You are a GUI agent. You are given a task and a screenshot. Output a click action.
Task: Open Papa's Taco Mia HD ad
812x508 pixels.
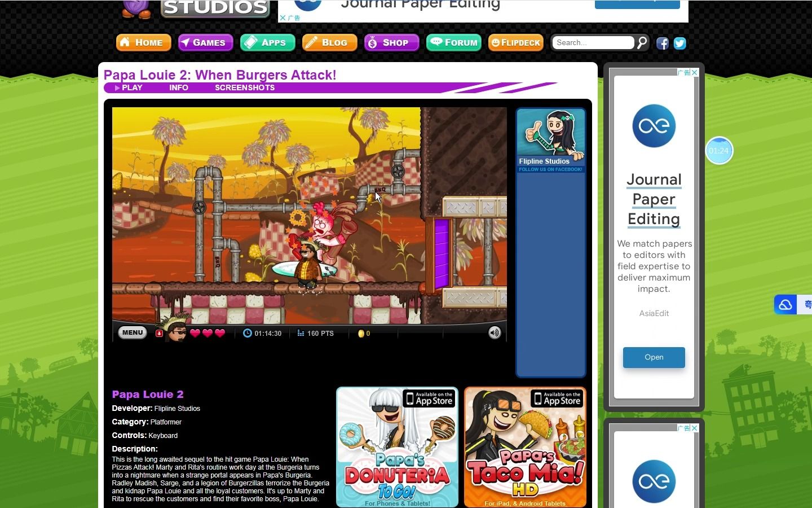(x=525, y=447)
